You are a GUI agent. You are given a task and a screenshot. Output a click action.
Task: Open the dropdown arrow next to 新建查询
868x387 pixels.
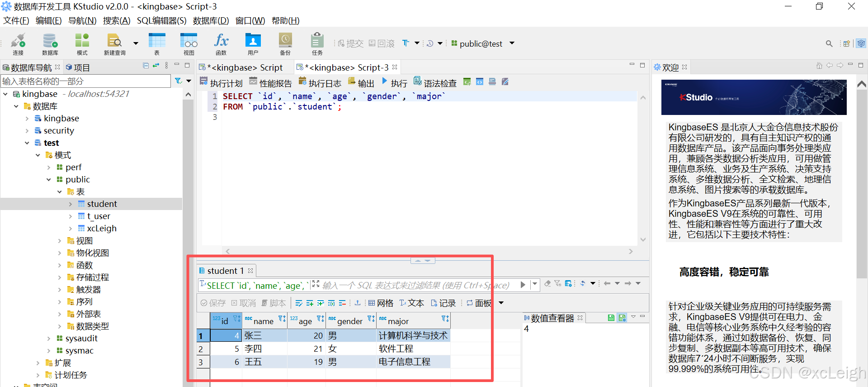point(136,43)
